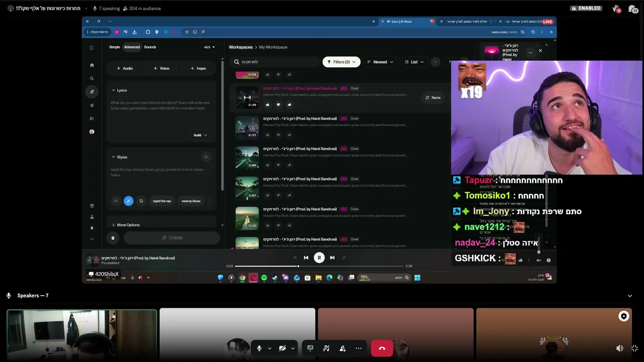Open Steam from the taskbar
Screen dimensions: 644x362
tap(275, 278)
